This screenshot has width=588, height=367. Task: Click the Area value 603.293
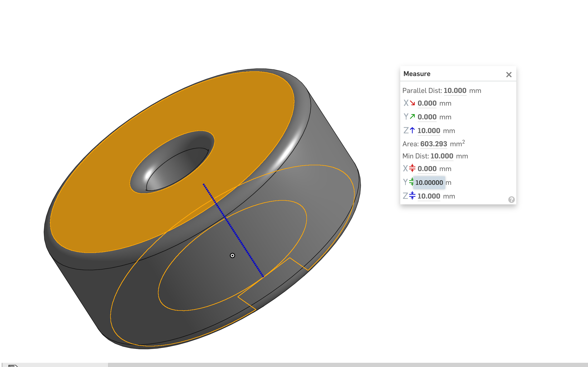(433, 144)
